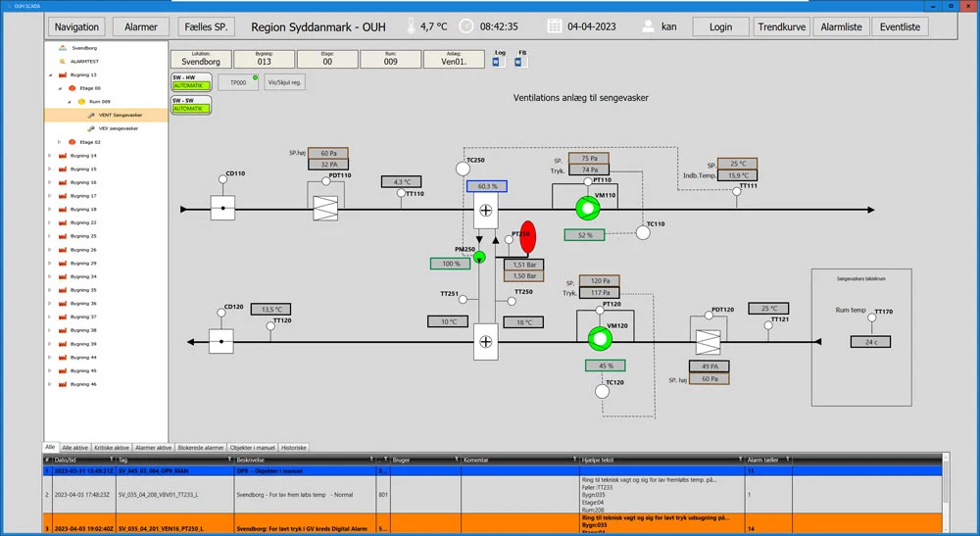Collapse the Bygning 13 tree node
The width and height of the screenshot is (980, 536).
pyautogui.click(x=50, y=74)
